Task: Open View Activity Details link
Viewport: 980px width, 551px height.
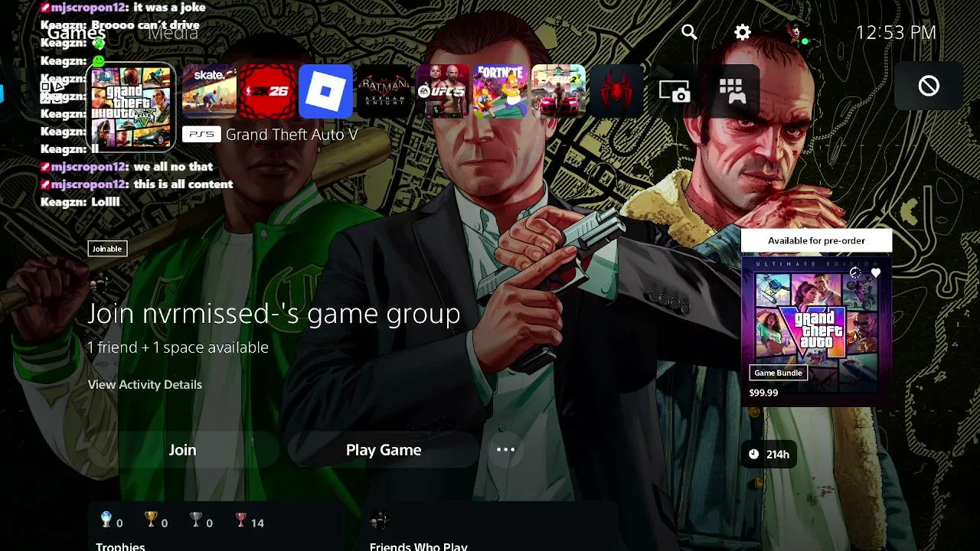Action: click(145, 384)
